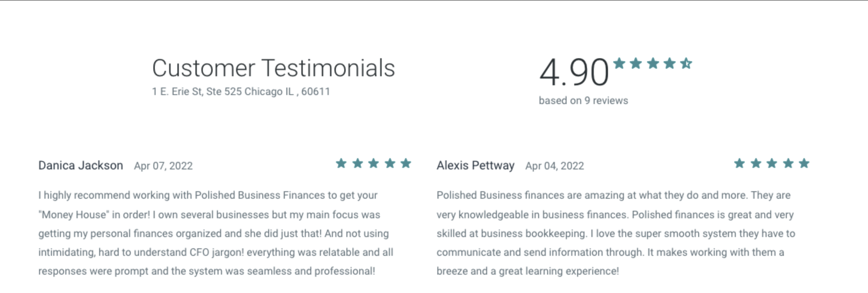Click the 'based on 9 reviews' text
The width and height of the screenshot is (868, 293).
pos(584,101)
